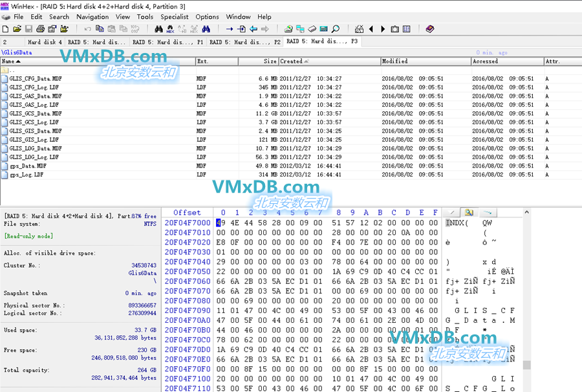Select file GLIS_LOG_Log.LDF
The width and height of the screenshot is (582, 392).
(x=34, y=157)
